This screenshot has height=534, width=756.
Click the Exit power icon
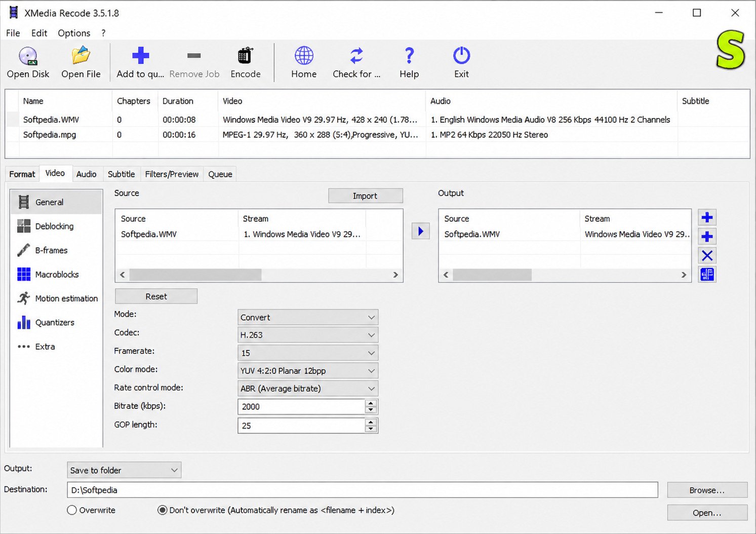[461, 56]
